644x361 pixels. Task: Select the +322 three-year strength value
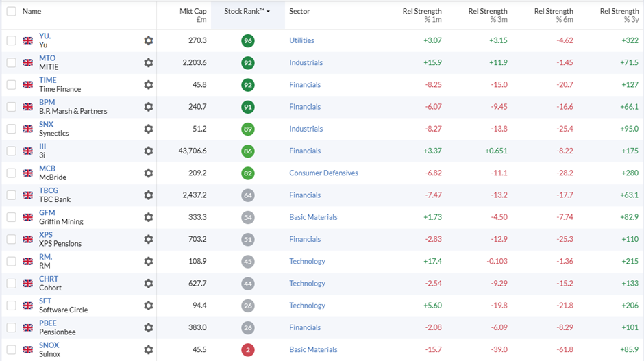630,40
